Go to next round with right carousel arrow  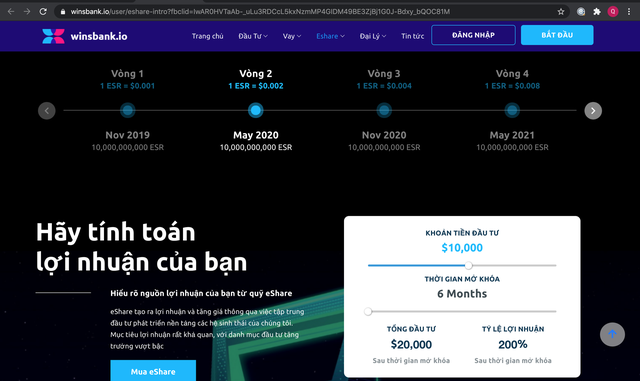(x=593, y=111)
